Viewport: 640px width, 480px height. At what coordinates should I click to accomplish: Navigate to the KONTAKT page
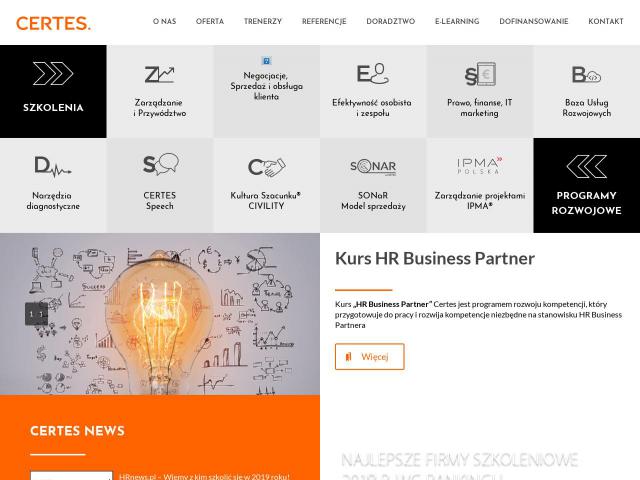click(x=606, y=21)
